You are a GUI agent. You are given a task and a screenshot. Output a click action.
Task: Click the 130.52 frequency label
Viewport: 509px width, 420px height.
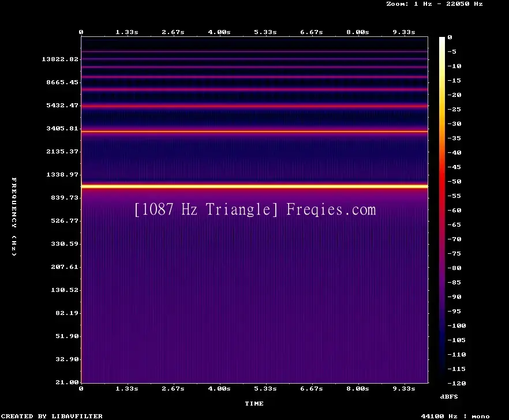click(x=65, y=290)
